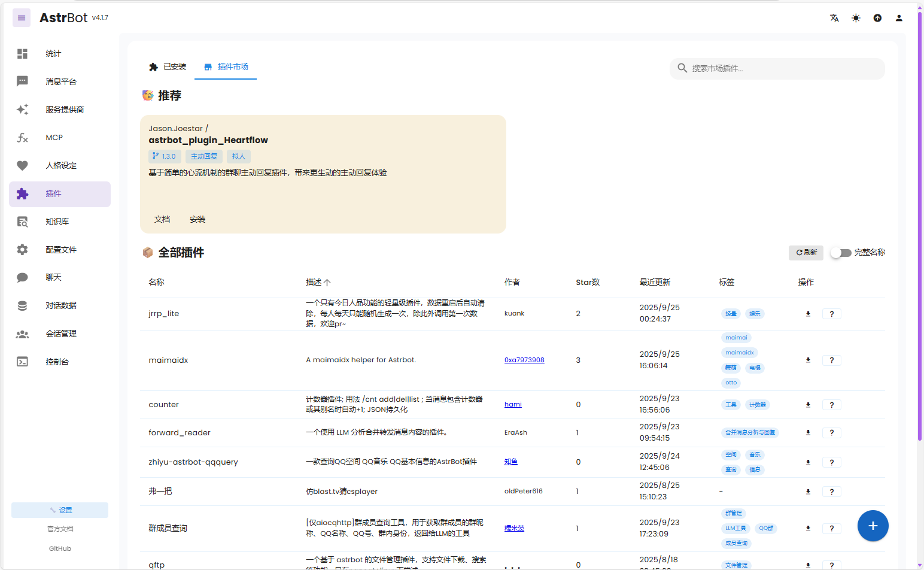Viewport: 924px width, 570px height.
Task: Click the blue floating plus button
Action: pos(873,526)
